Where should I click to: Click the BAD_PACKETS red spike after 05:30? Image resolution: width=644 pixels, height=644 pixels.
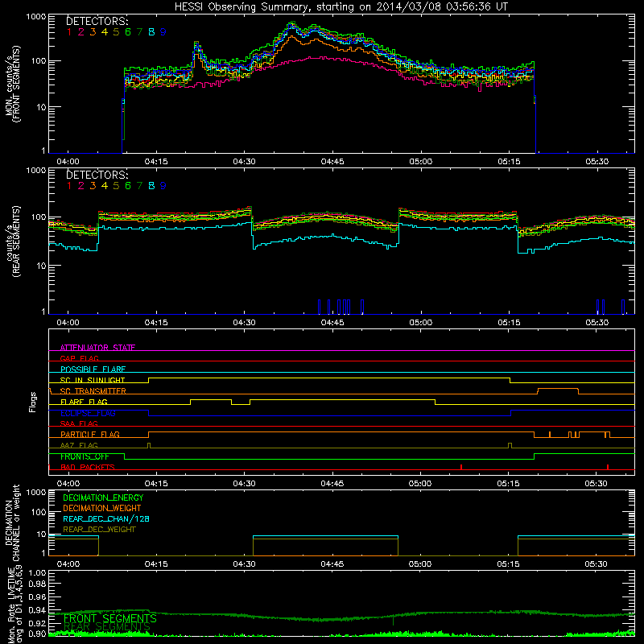608,467
